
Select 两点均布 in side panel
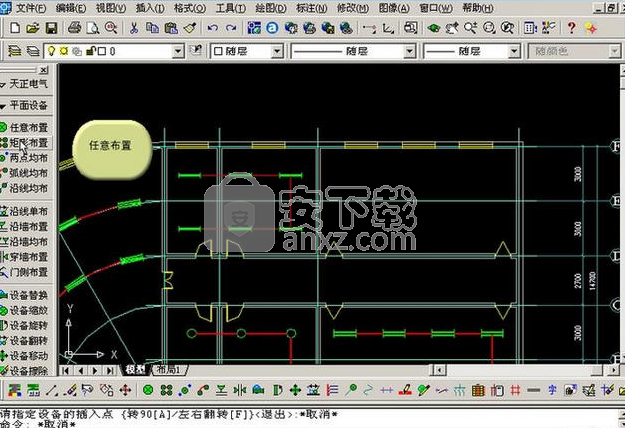click(x=24, y=158)
